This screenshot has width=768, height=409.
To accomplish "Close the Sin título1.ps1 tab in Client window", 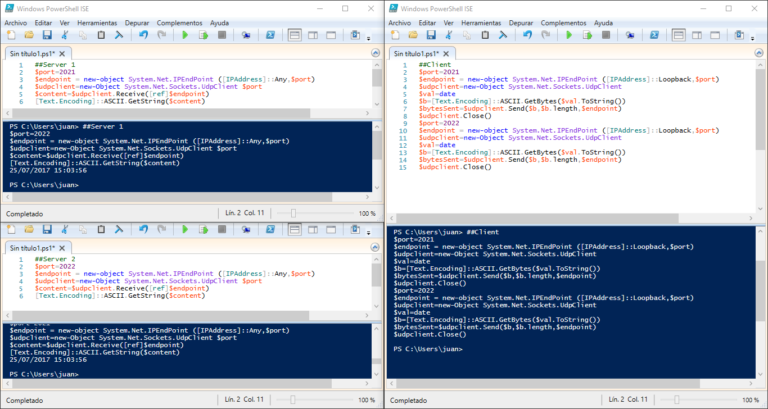I will pos(444,55).
